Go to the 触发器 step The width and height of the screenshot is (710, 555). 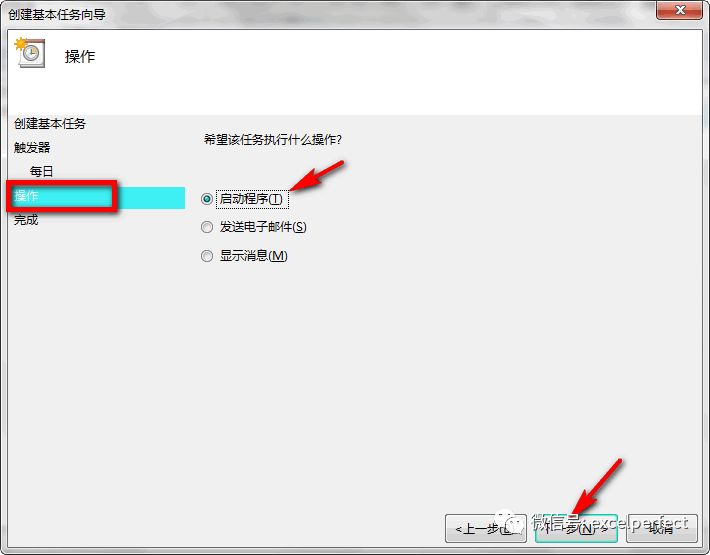tap(32, 147)
